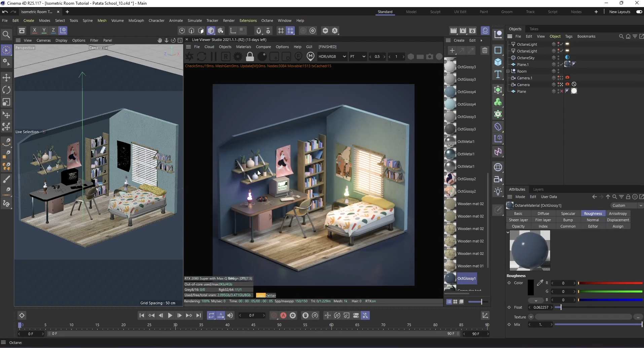Switch to the Takes tab
The width and height of the screenshot is (644, 348).
pos(535,29)
